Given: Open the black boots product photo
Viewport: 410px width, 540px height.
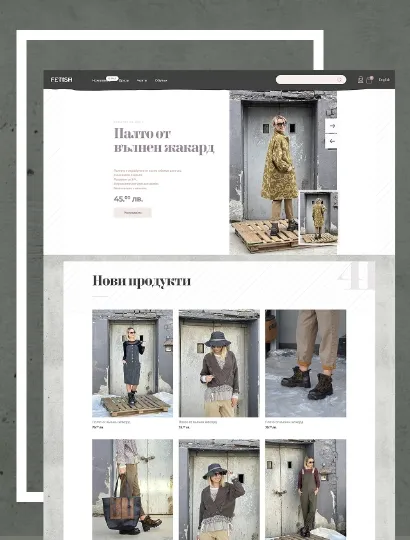Looking at the screenshot, I should 305,363.
